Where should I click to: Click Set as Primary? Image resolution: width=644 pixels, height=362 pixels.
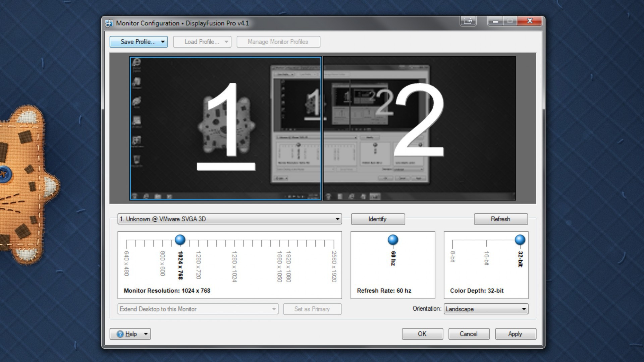coord(312,309)
